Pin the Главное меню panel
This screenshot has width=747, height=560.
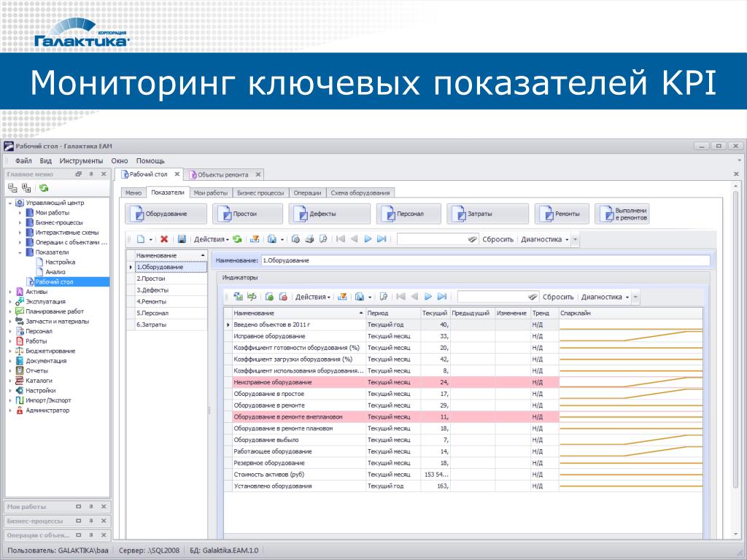(91, 174)
